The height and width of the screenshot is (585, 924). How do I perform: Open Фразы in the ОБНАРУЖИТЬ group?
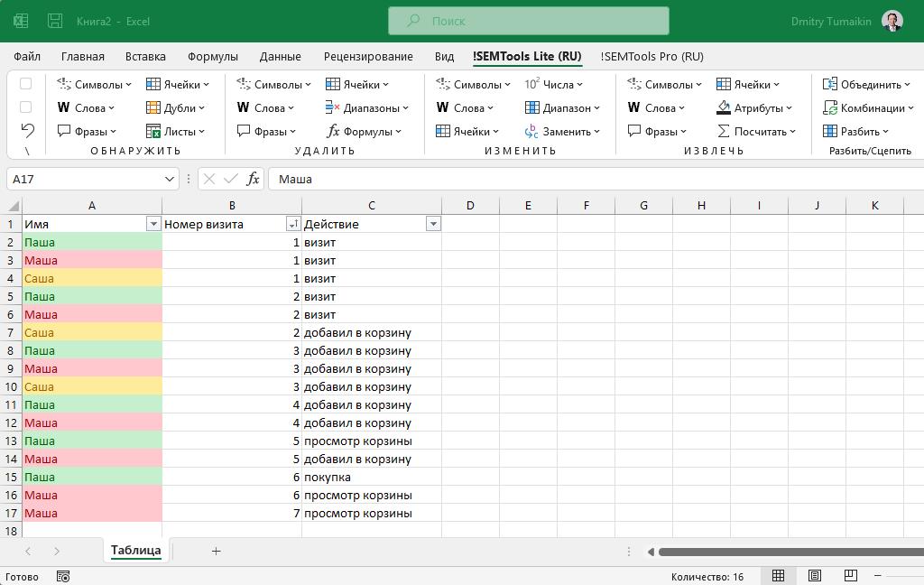[87, 132]
